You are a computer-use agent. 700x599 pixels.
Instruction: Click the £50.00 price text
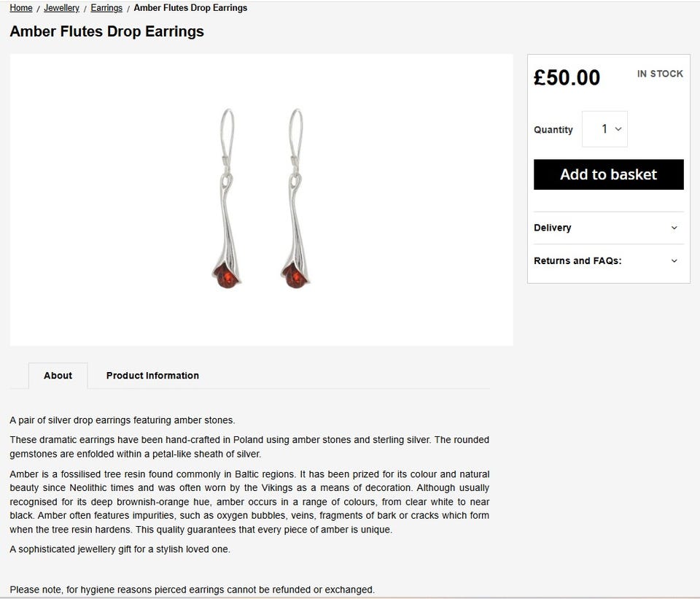pos(567,77)
